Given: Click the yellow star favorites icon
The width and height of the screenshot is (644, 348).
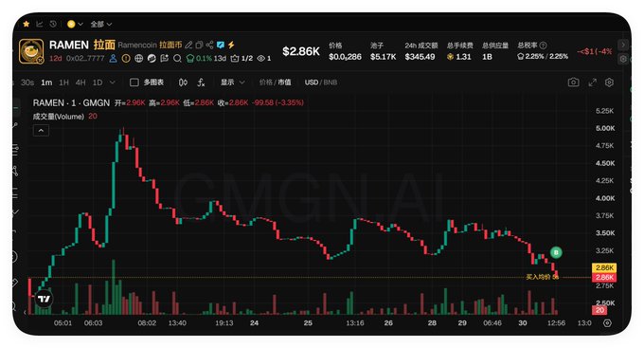Looking at the screenshot, I should pyautogui.click(x=27, y=24).
